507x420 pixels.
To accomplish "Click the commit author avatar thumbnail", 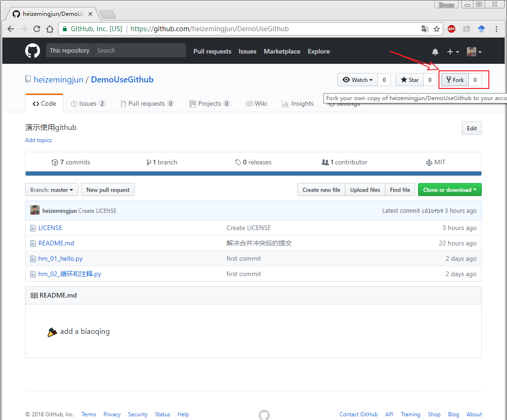I will tap(35, 210).
